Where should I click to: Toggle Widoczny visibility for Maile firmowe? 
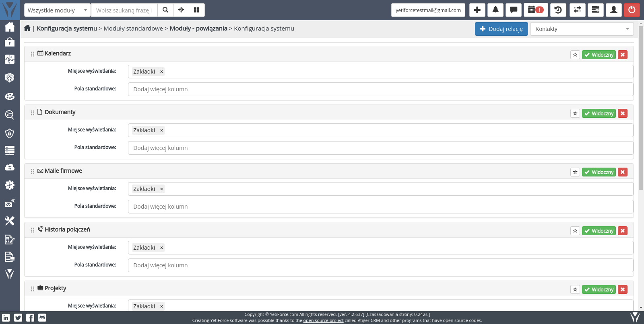click(x=599, y=172)
